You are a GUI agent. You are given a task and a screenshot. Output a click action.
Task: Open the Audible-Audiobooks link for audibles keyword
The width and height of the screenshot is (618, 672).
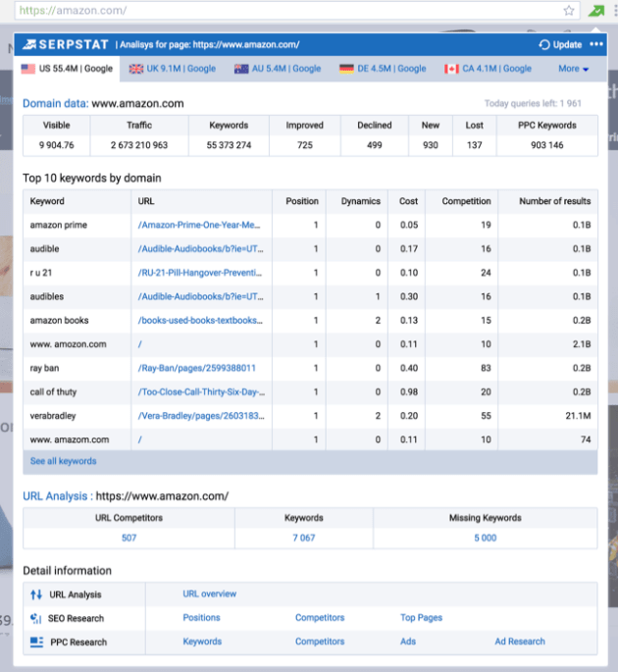(x=200, y=296)
